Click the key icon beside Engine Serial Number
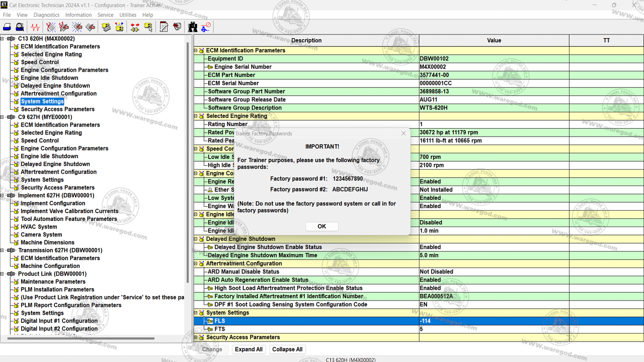 [x=210, y=67]
